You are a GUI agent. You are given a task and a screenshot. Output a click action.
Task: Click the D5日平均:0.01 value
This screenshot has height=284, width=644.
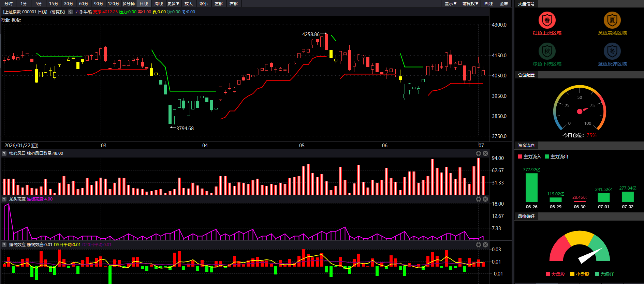coord(67,245)
